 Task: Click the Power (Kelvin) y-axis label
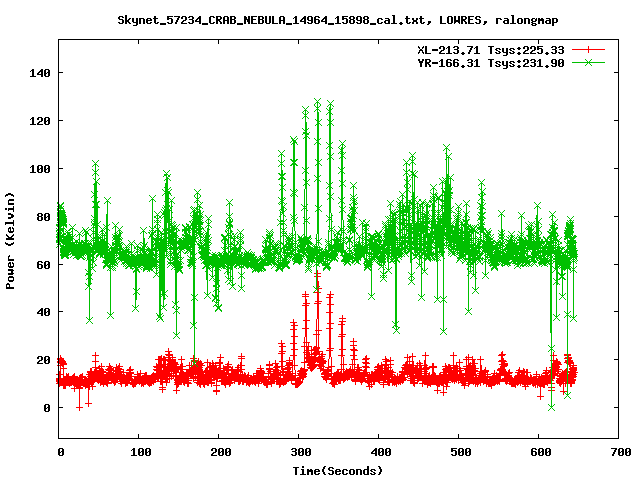pos(10,241)
